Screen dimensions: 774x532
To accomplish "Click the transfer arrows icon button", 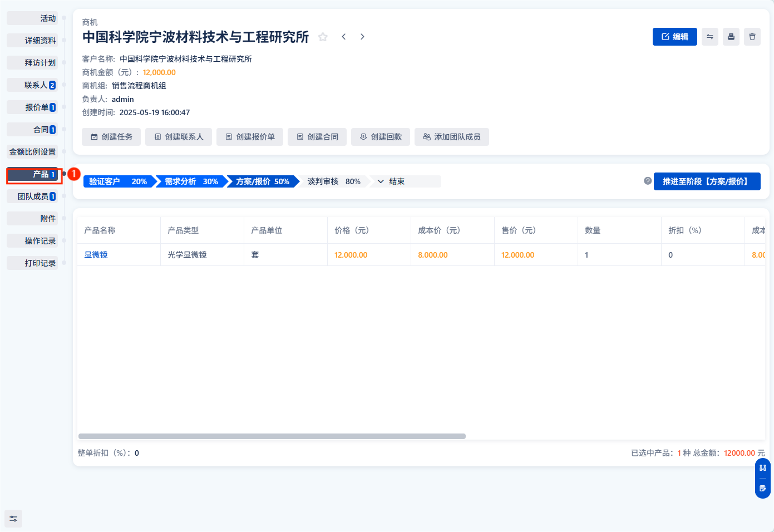I will [710, 37].
